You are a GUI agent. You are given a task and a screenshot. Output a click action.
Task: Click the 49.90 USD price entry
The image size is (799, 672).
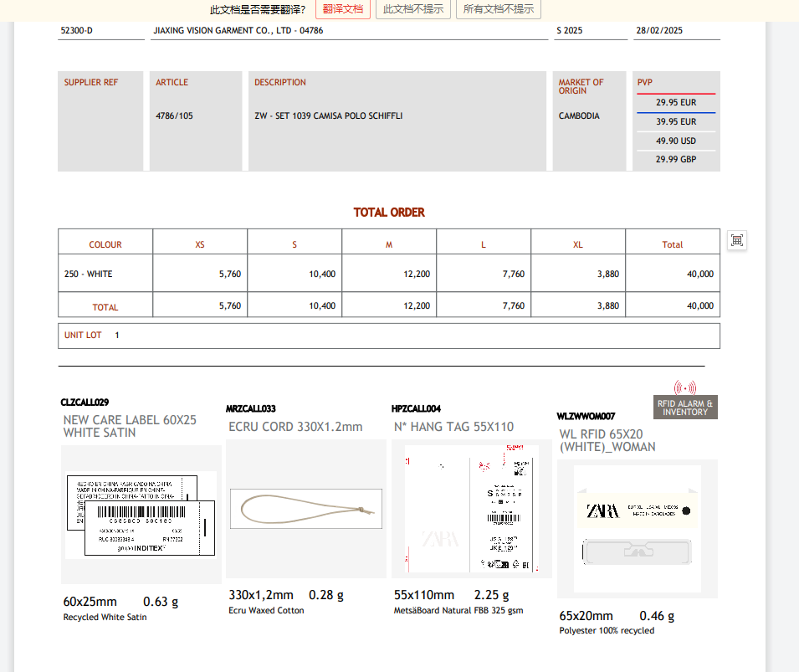675,141
